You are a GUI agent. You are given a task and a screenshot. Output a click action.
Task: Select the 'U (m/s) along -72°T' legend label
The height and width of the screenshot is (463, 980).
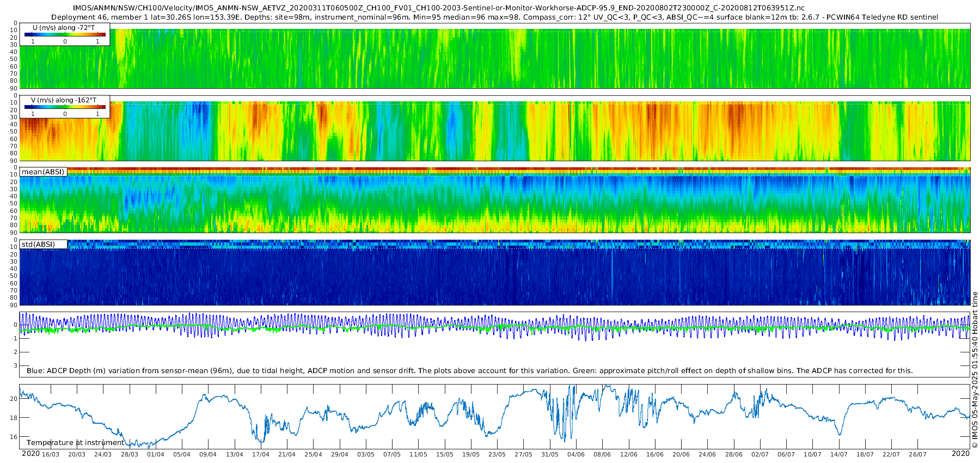point(64,27)
